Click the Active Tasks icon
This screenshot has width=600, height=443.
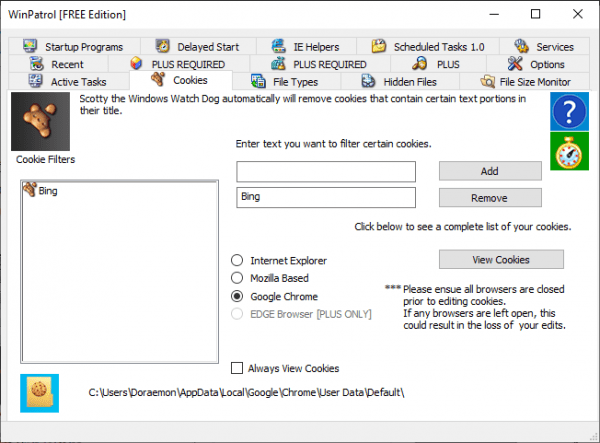coord(36,81)
